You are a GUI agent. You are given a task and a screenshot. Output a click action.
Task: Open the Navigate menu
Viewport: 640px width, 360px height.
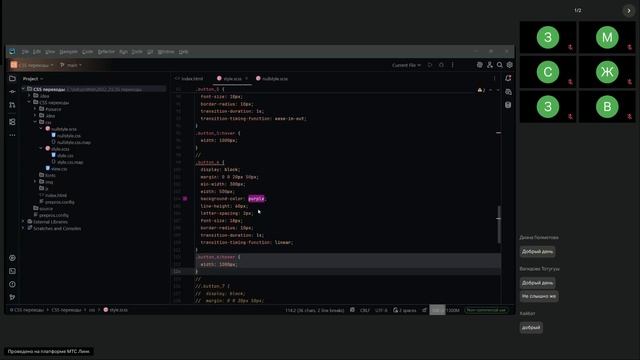tap(68, 52)
